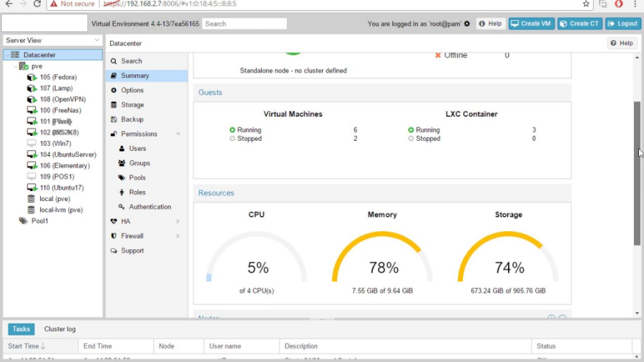Click the 105 (Fedora) container icon
This screenshot has height=362, width=644.
pos(31,77)
